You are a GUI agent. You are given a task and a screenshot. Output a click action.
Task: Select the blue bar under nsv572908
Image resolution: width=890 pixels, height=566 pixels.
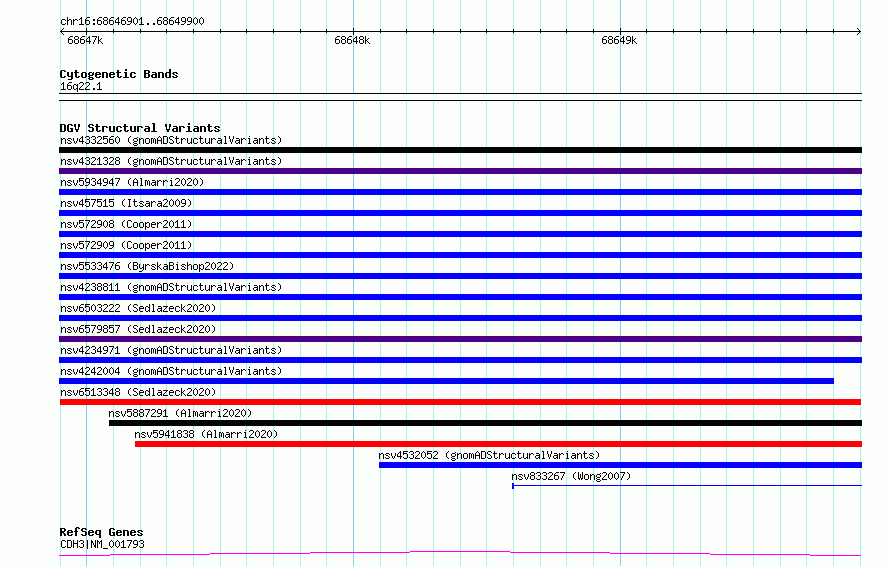pos(460,234)
